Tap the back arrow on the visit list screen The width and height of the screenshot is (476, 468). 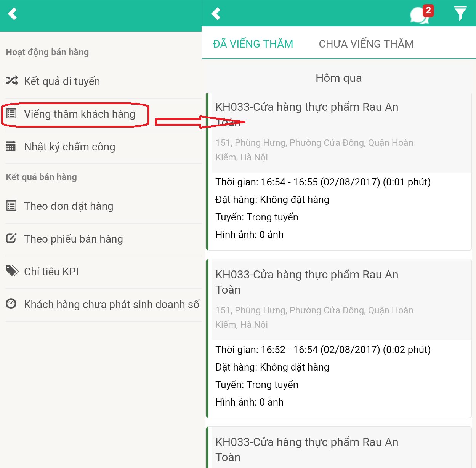216,14
